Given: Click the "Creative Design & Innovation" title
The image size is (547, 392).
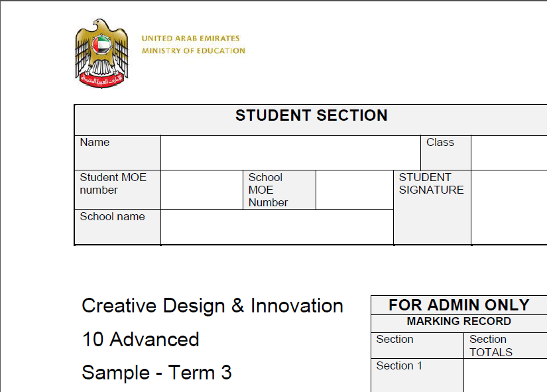Looking at the screenshot, I should 212,306.
